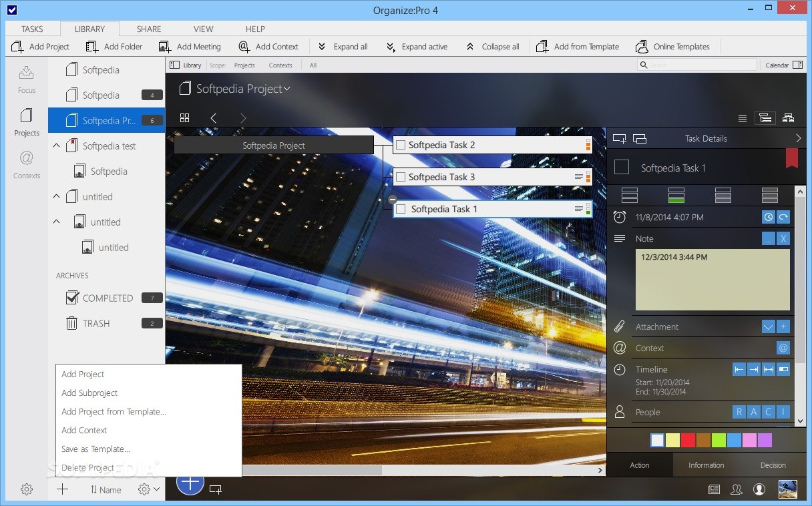Screen dimensions: 812x506
Task: Select the green second priority level icon
Action: 676,195
